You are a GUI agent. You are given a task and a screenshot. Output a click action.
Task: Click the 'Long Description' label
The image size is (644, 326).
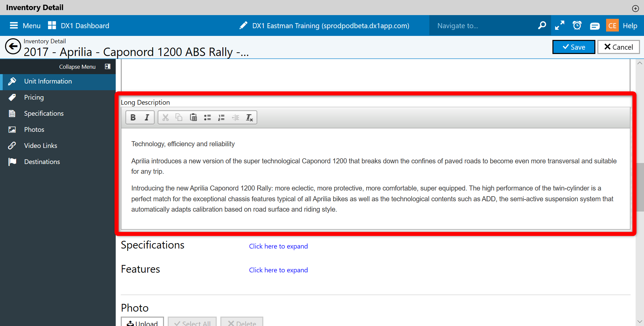coord(145,102)
